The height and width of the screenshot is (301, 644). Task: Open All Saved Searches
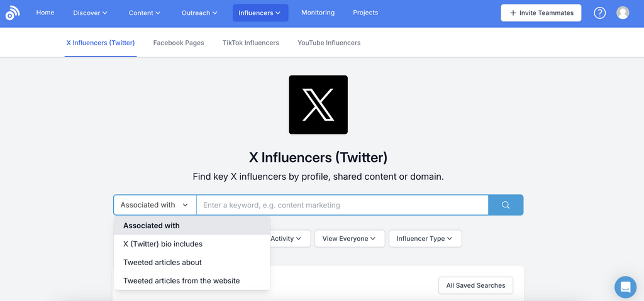[475, 285]
